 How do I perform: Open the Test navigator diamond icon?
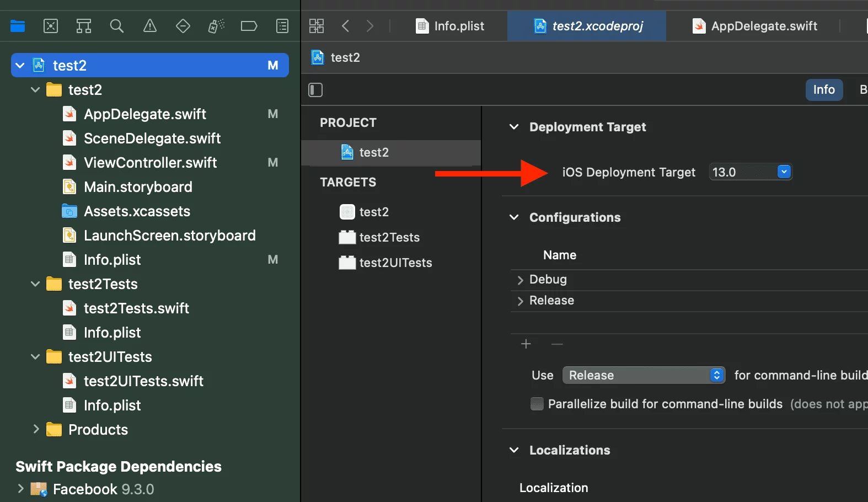pyautogui.click(x=183, y=26)
